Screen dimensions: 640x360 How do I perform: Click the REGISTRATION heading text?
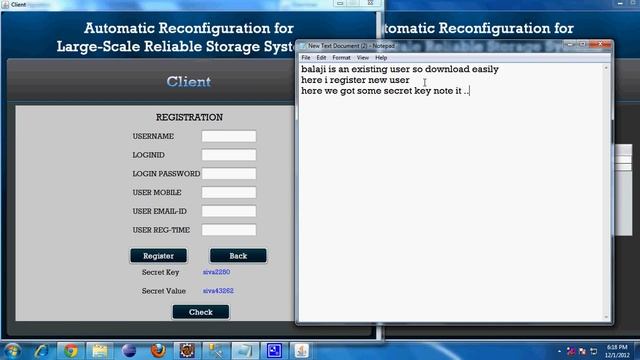[189, 117]
